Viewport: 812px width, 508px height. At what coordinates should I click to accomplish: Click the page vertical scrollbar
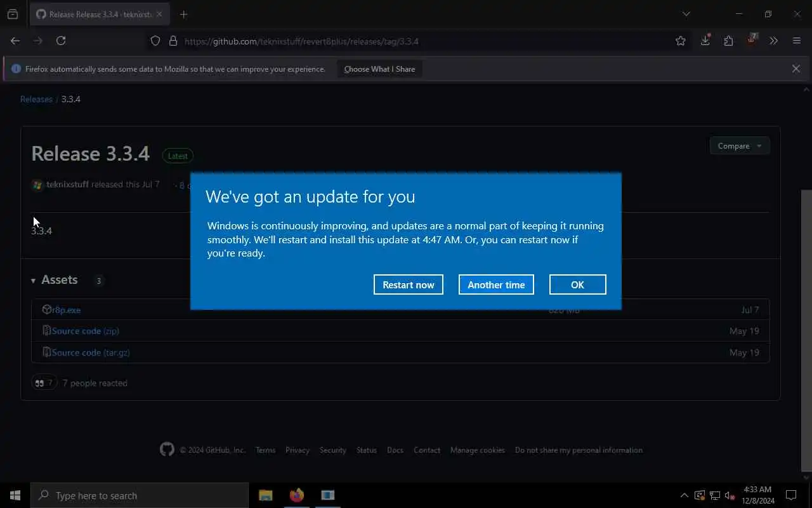coord(807,330)
